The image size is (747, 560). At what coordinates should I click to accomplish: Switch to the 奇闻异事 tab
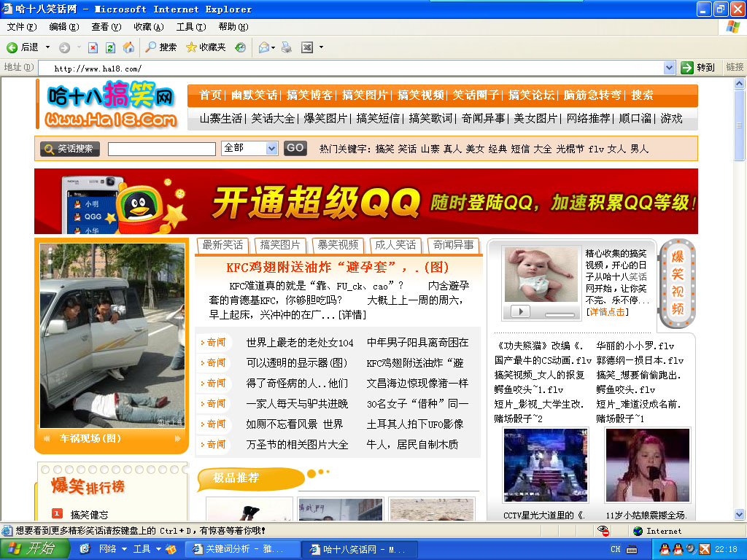[453, 245]
